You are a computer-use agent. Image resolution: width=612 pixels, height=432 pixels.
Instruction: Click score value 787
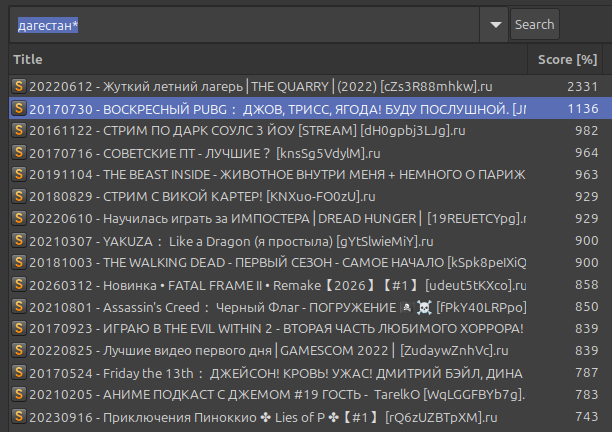click(587, 373)
